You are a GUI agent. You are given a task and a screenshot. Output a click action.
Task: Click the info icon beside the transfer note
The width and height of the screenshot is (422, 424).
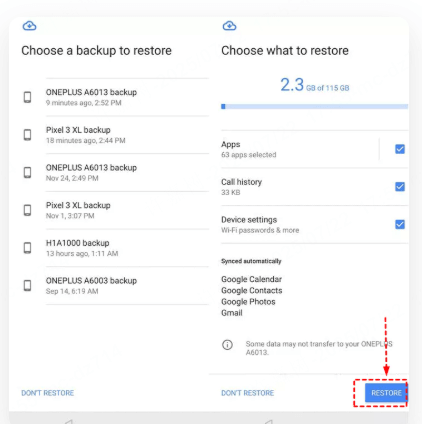(227, 345)
